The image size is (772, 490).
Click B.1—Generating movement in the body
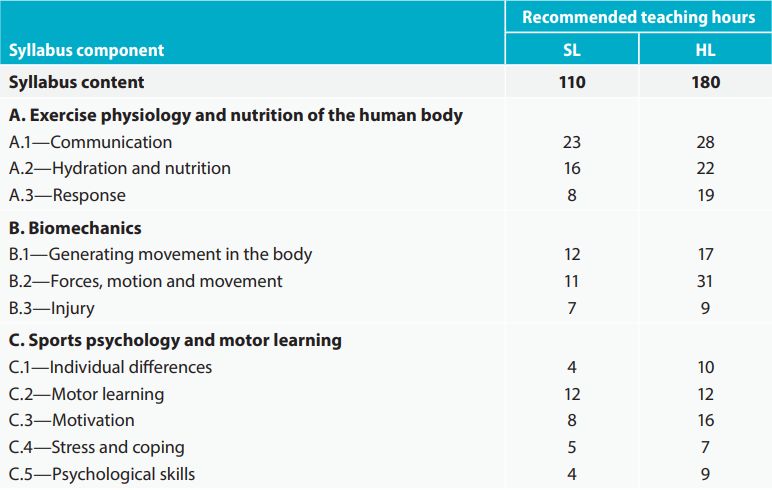(x=161, y=254)
